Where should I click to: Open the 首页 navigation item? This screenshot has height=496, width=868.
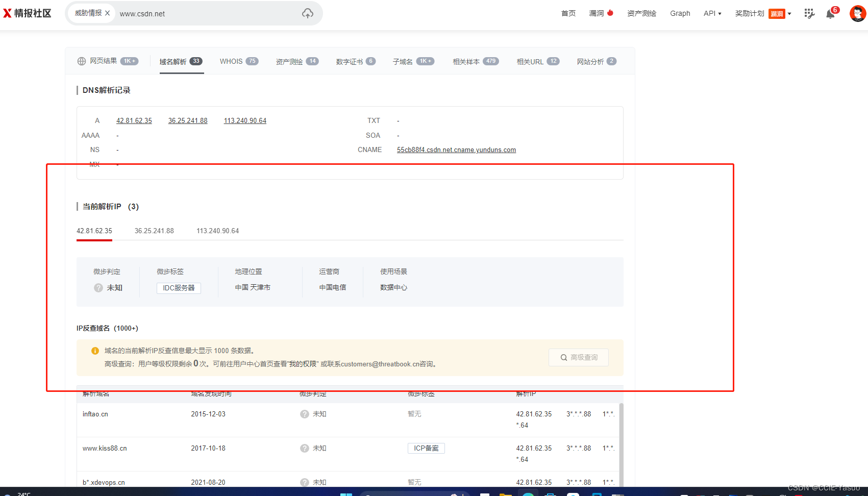(568, 13)
